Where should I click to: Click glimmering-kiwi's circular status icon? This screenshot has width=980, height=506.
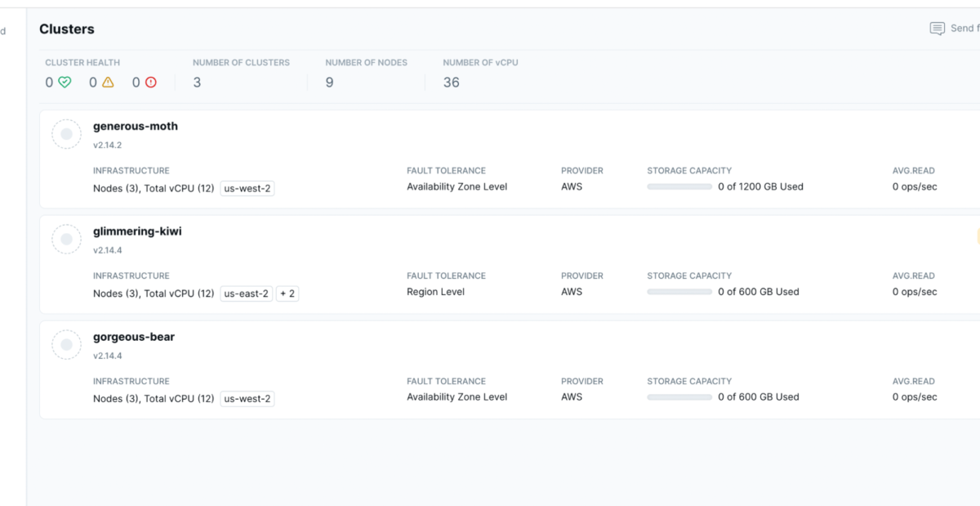point(66,239)
